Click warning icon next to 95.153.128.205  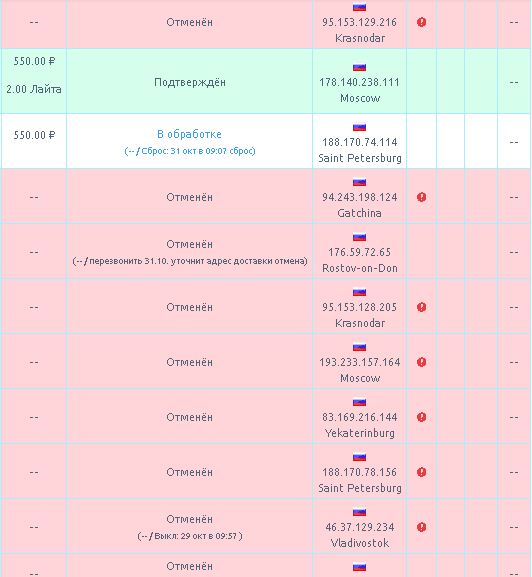point(421,307)
